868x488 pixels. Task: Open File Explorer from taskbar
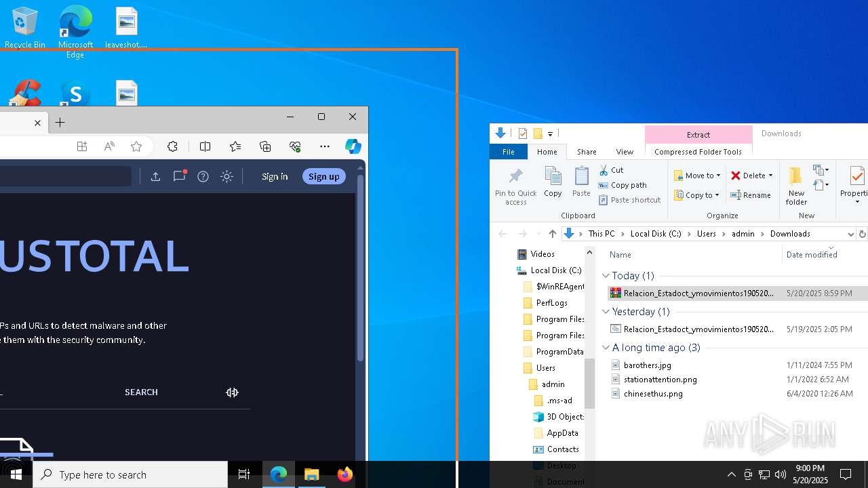312,474
